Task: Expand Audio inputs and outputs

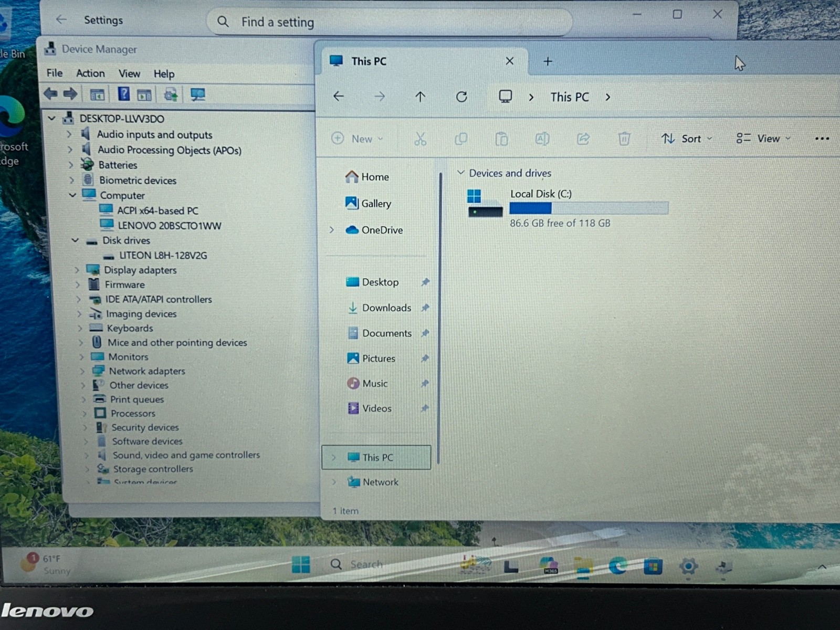Action: [69, 134]
